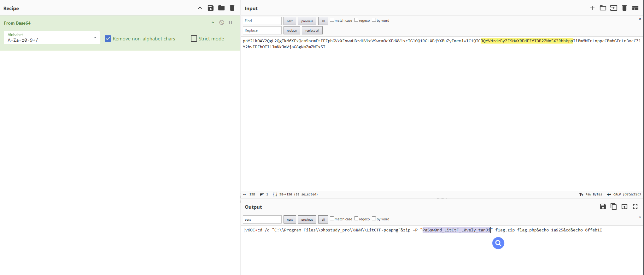The image size is (644, 275).
Task: Click next in the Output find bar
Action: (290, 219)
